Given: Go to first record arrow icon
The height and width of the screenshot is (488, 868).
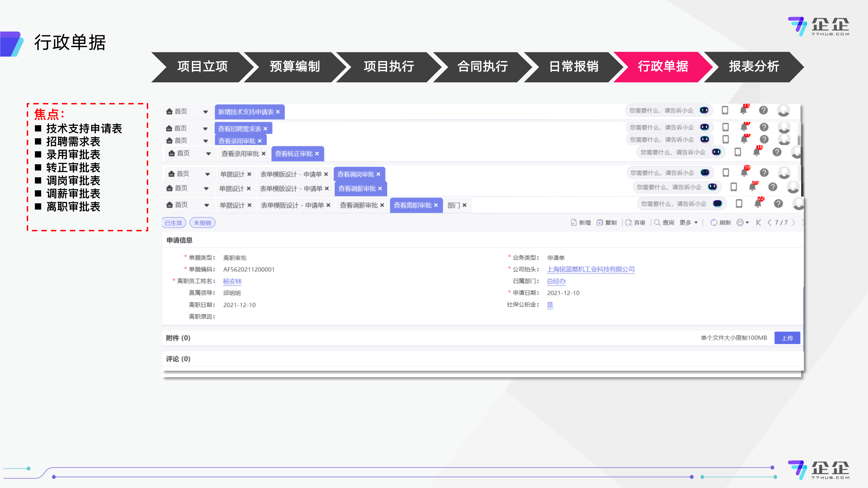Looking at the screenshot, I should [758, 223].
